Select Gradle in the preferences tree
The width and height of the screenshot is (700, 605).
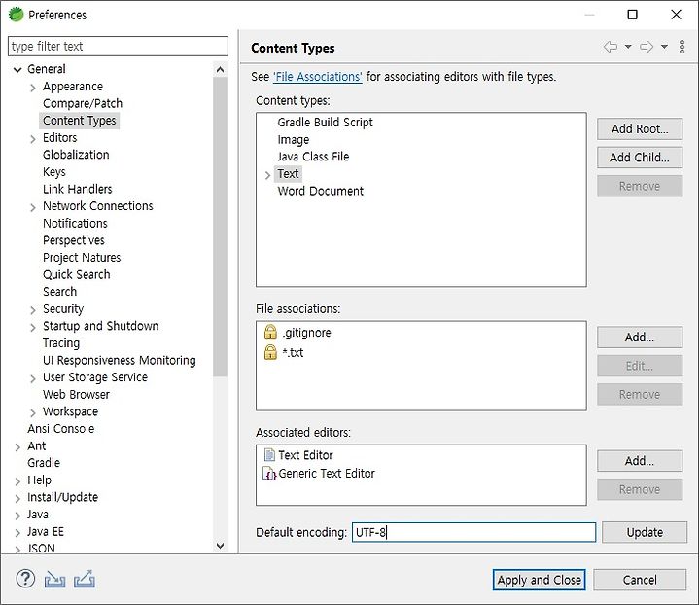tap(44, 463)
